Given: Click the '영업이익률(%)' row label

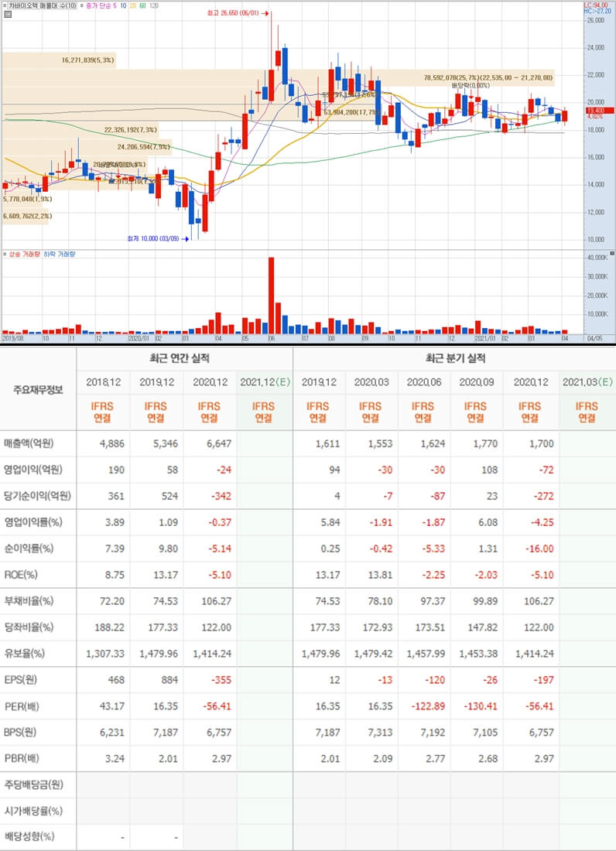Looking at the screenshot, I should [x=33, y=522].
